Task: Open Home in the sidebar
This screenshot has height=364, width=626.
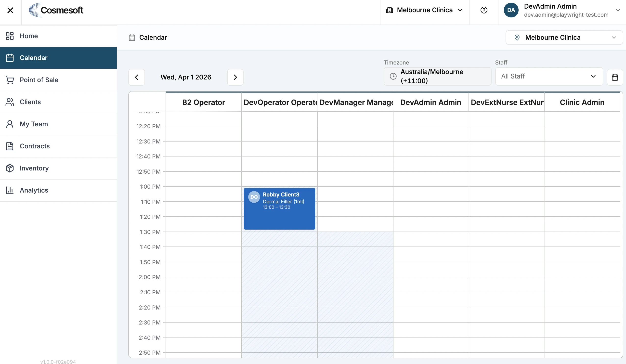Action: tap(58, 36)
